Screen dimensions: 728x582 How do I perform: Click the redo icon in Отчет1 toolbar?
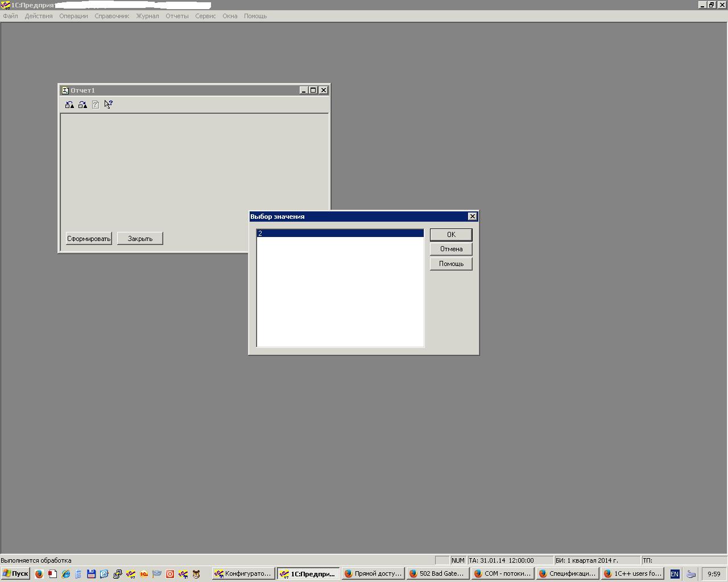[82, 105]
